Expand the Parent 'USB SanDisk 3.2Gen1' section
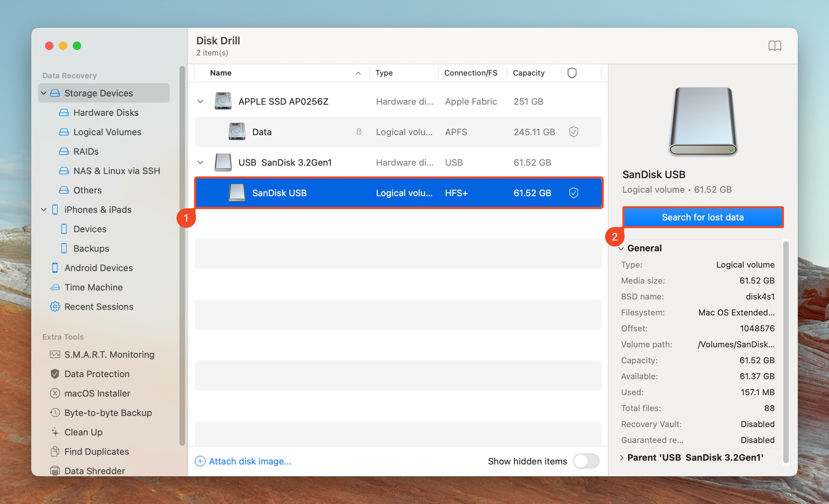The height and width of the screenshot is (504, 829). point(621,458)
